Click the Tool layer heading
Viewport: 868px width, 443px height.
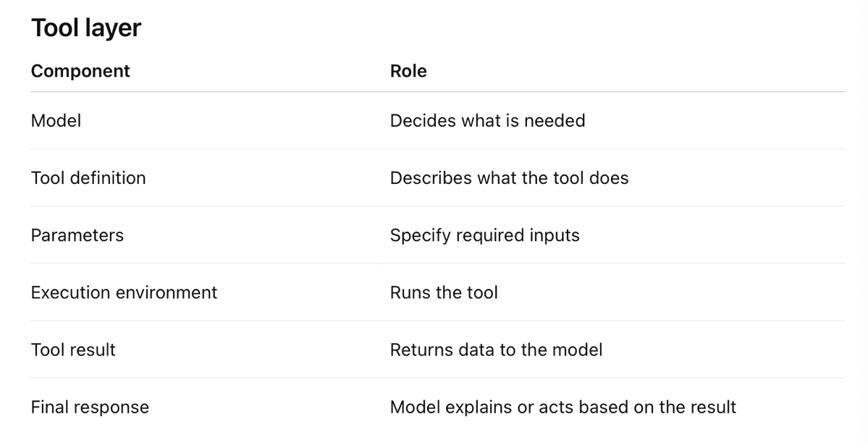[x=86, y=28]
